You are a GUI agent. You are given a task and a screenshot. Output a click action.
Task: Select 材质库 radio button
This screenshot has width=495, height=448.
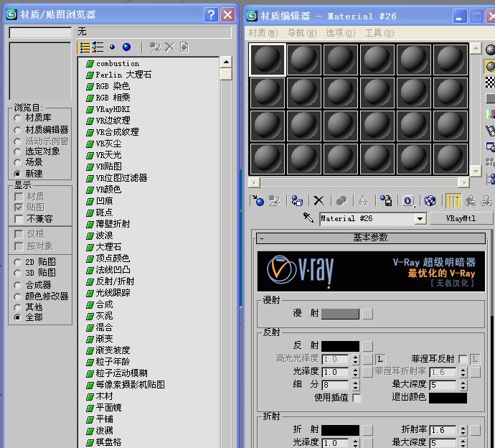18,118
